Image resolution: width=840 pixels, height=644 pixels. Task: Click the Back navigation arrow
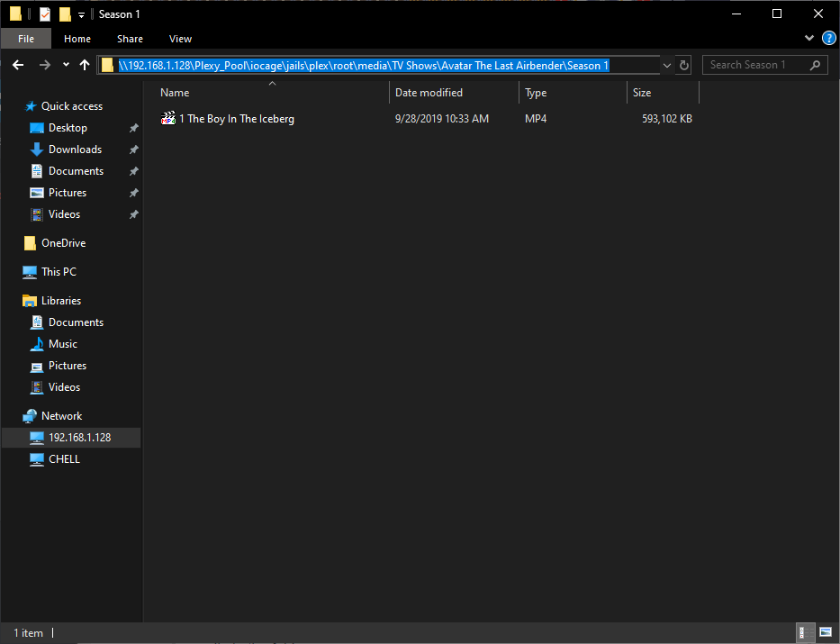(18, 65)
